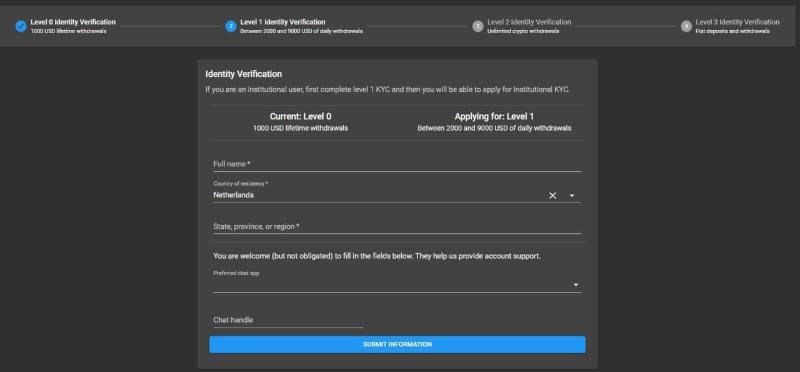Click the optional fields notice text
Viewport: 800px width, 372px height.
click(377, 256)
